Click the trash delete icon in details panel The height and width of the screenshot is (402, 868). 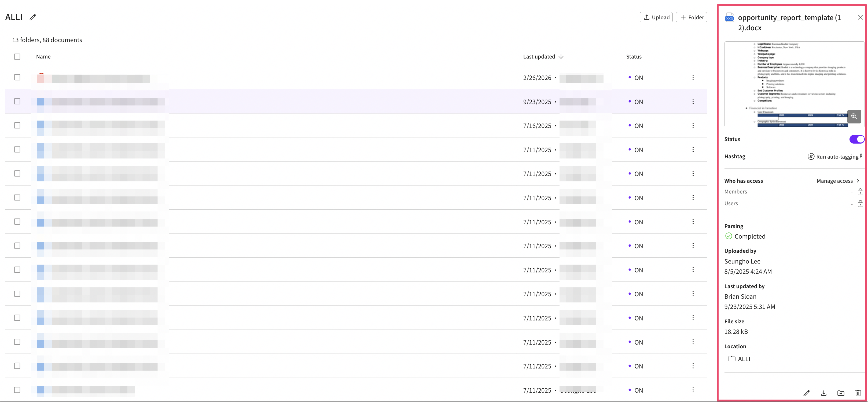[x=858, y=393]
